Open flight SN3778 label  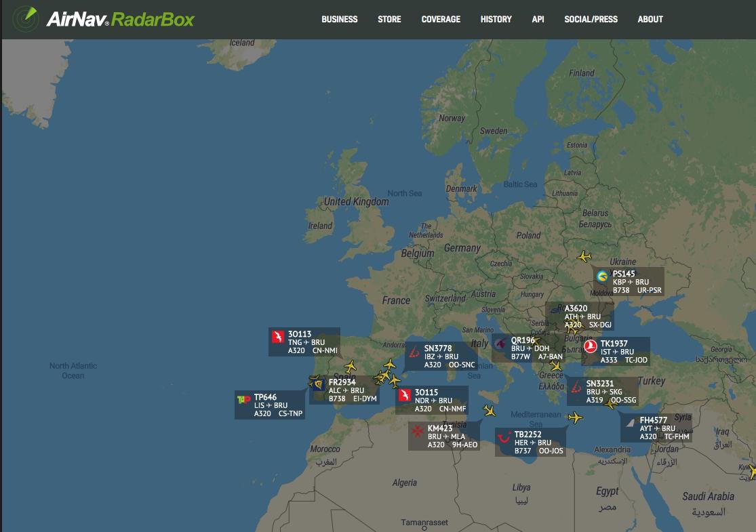pos(441,356)
